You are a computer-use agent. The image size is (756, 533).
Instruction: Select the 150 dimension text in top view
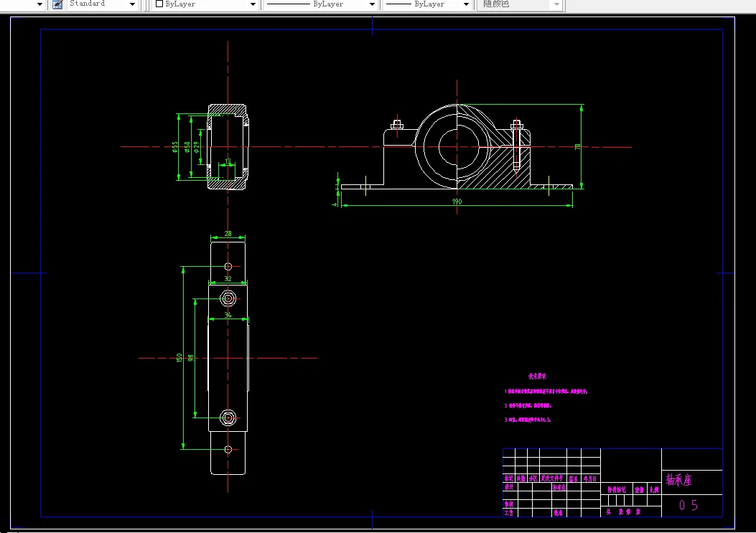pos(179,357)
